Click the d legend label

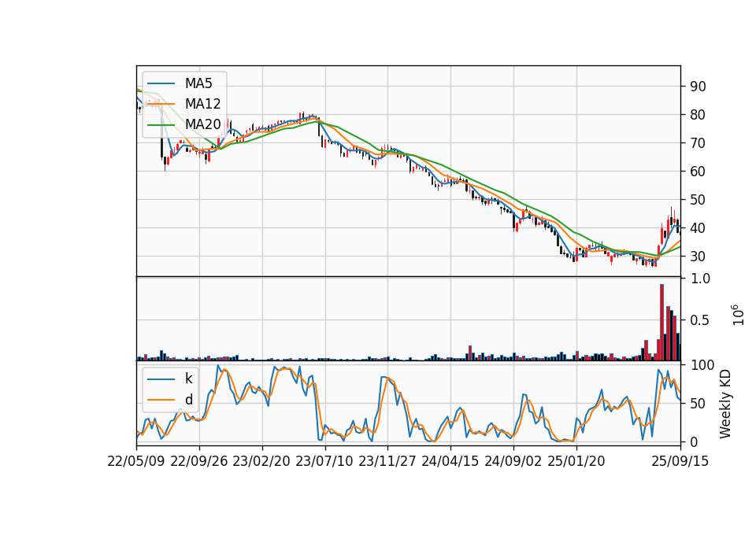click(188, 400)
